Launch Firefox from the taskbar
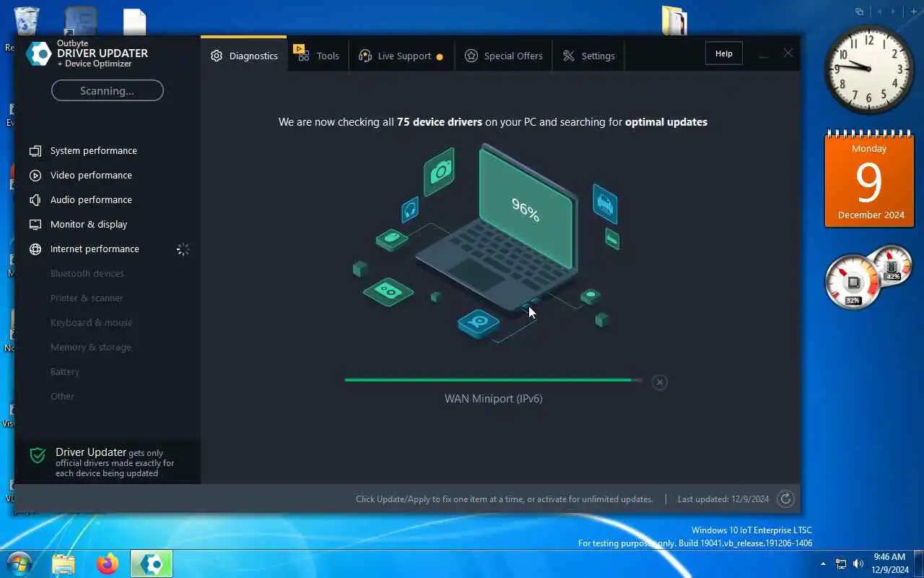The width and height of the screenshot is (924, 578). [x=108, y=564]
